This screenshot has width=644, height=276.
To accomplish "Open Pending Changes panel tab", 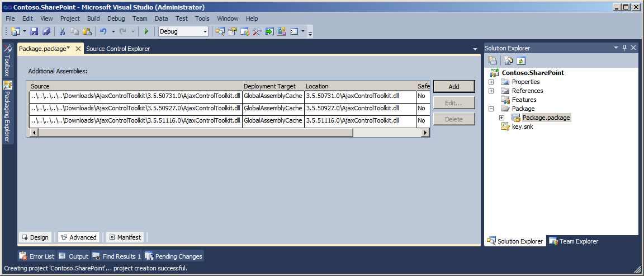I will [174, 256].
